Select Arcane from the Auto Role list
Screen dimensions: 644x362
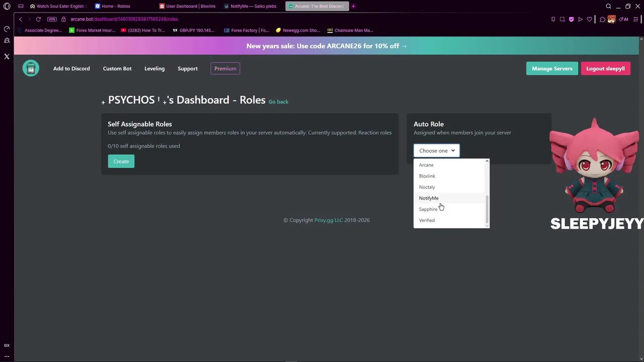pos(450,165)
